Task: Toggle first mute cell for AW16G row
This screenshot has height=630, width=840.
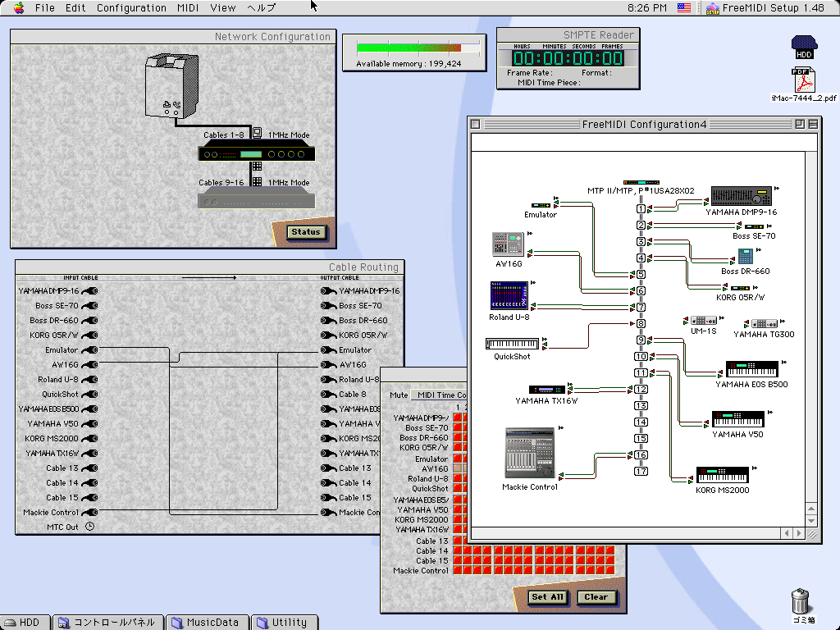Action: click(458, 468)
